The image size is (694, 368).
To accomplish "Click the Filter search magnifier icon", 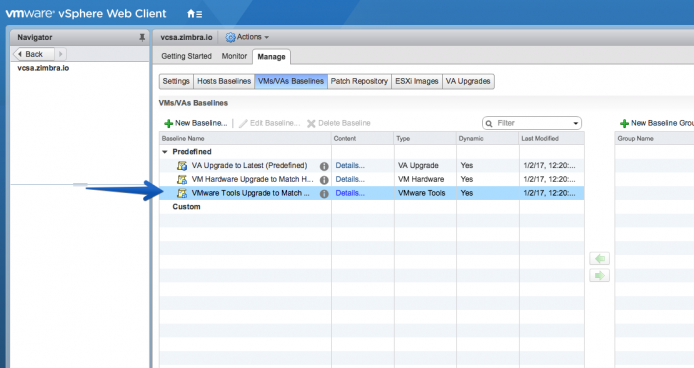I will [489, 124].
